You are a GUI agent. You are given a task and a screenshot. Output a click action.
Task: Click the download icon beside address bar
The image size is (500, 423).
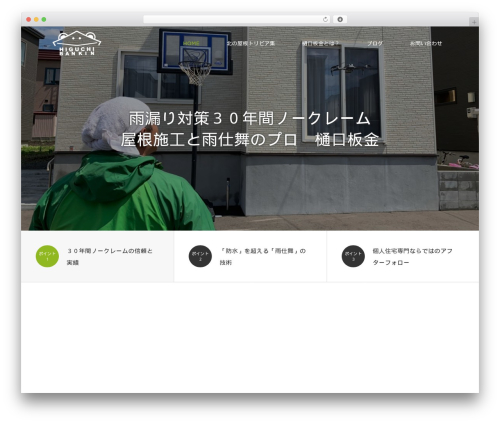(x=340, y=20)
